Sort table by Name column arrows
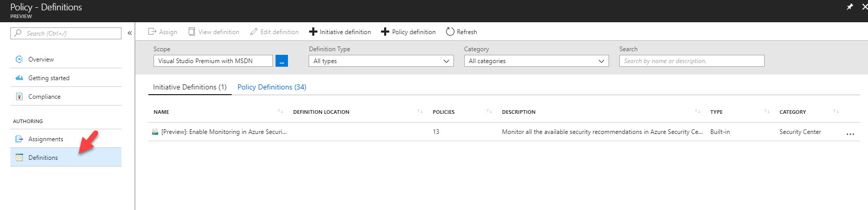 [280, 111]
